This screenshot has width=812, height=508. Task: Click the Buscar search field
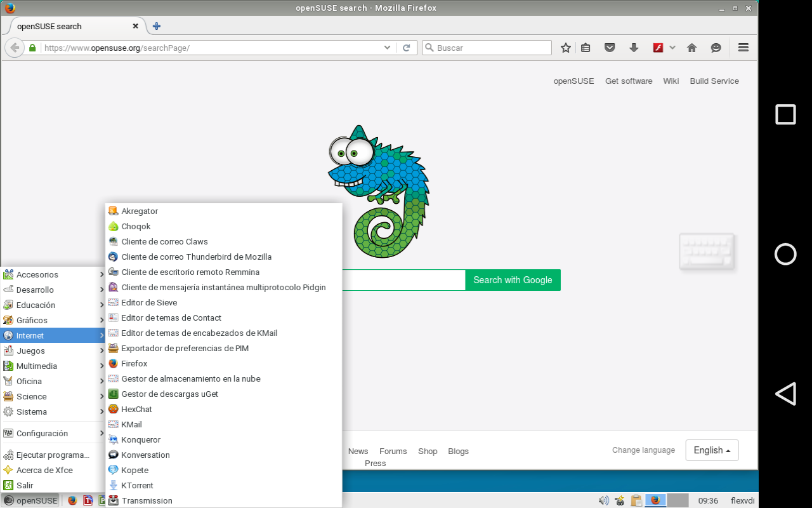click(x=487, y=48)
